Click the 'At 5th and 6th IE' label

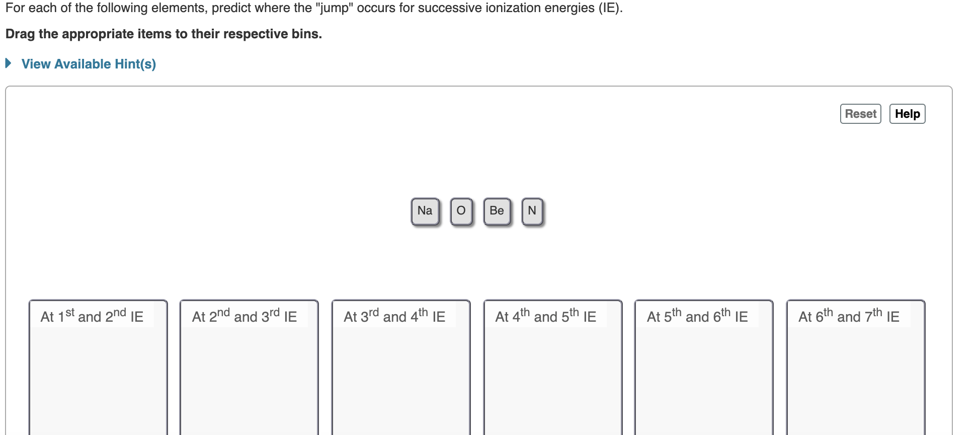pos(697,316)
